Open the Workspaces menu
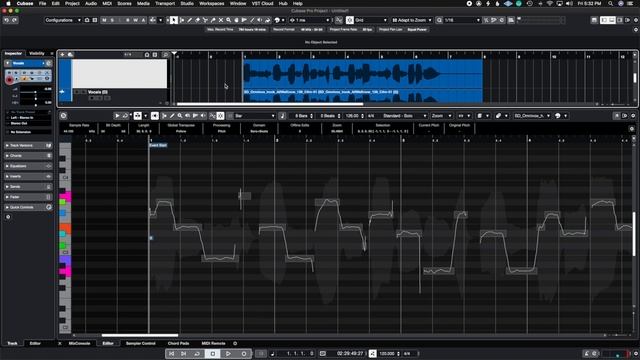Image resolution: width=640 pixels, height=360 pixels. coord(211,3)
